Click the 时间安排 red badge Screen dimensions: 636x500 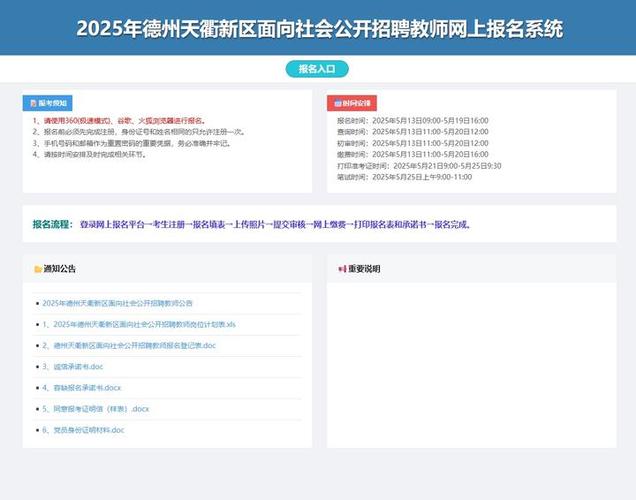click(x=352, y=103)
